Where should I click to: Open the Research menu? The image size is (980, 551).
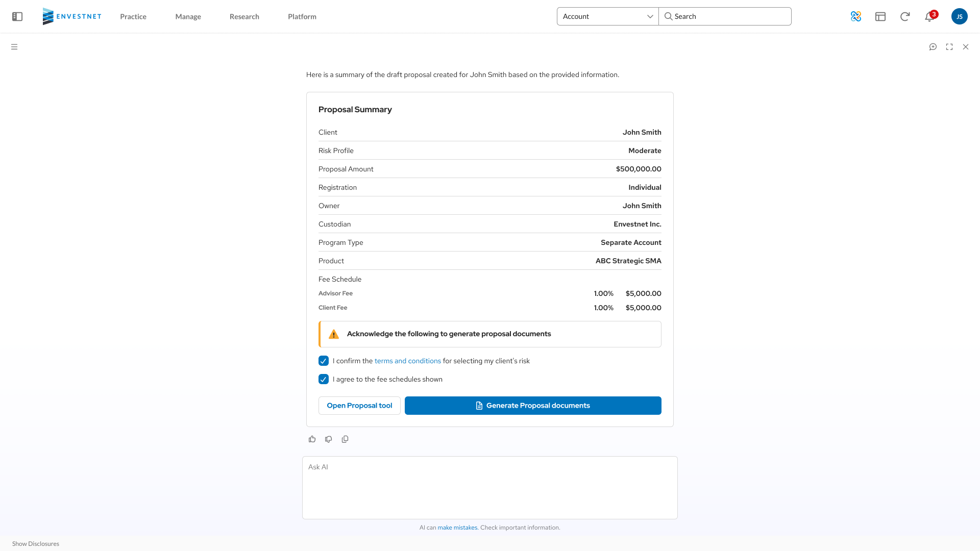pos(244,16)
